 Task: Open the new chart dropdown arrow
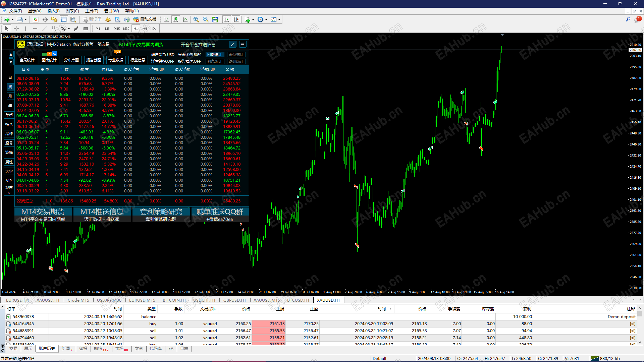12,19
